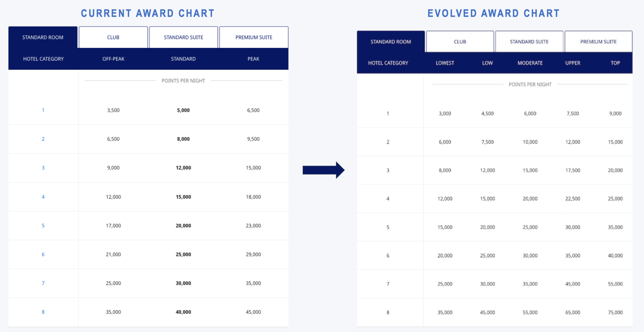Click the TOP column header in Evolved chart

615,63
